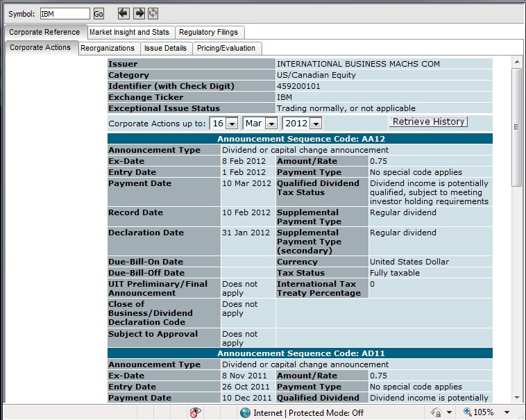The height and width of the screenshot is (420, 526).
Task: Click the privacy eye icon in status bar
Action: [195, 412]
